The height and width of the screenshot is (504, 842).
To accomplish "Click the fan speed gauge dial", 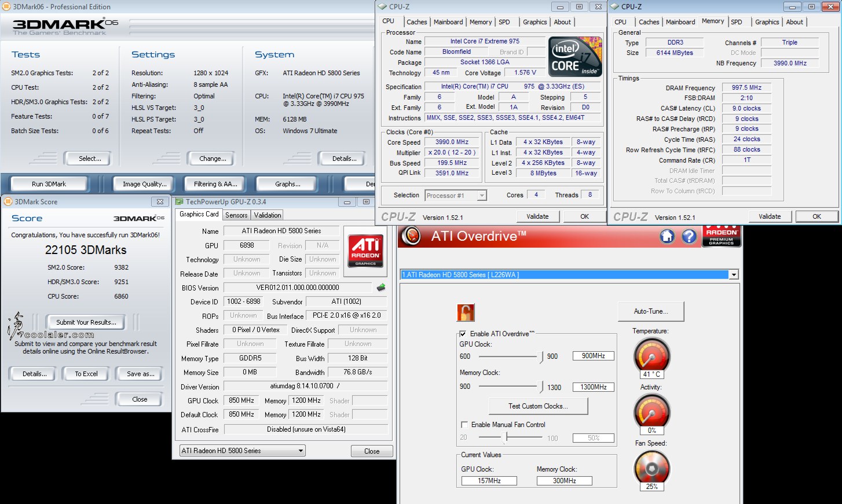I will (652, 466).
